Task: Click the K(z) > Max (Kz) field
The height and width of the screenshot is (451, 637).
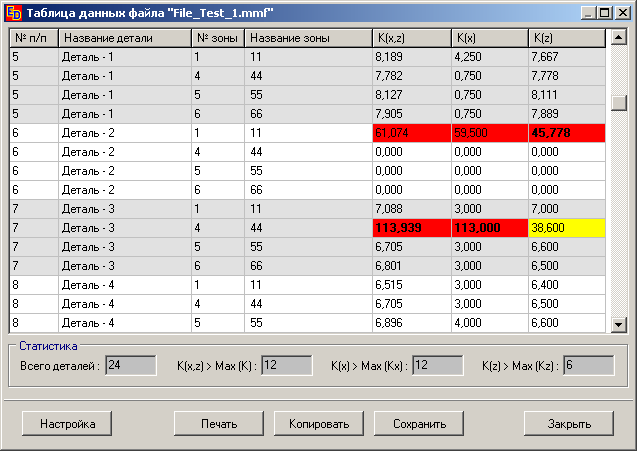Action: coord(588,366)
